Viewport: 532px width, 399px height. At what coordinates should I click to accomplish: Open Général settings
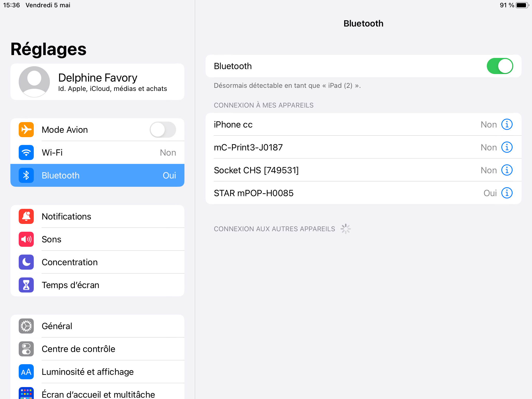tap(97, 326)
